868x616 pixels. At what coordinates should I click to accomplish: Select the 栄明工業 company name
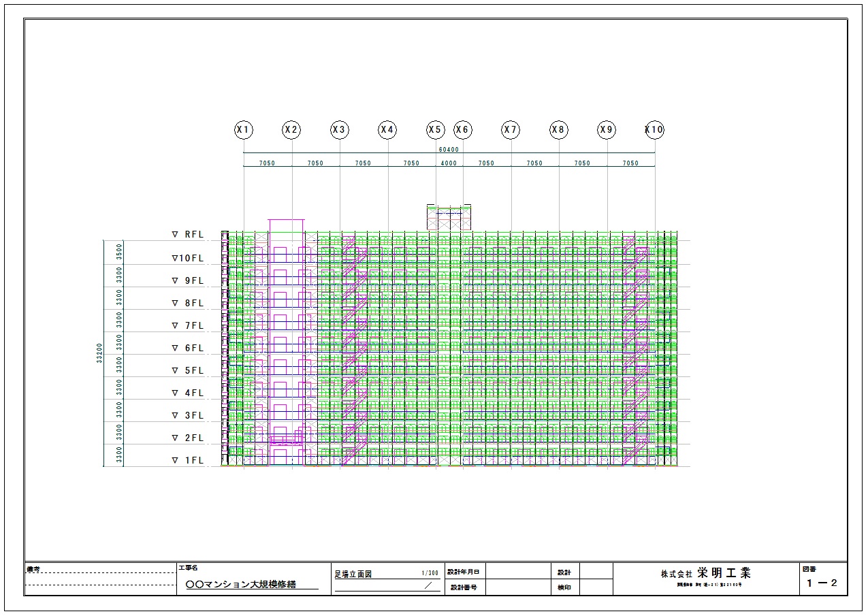724,573
